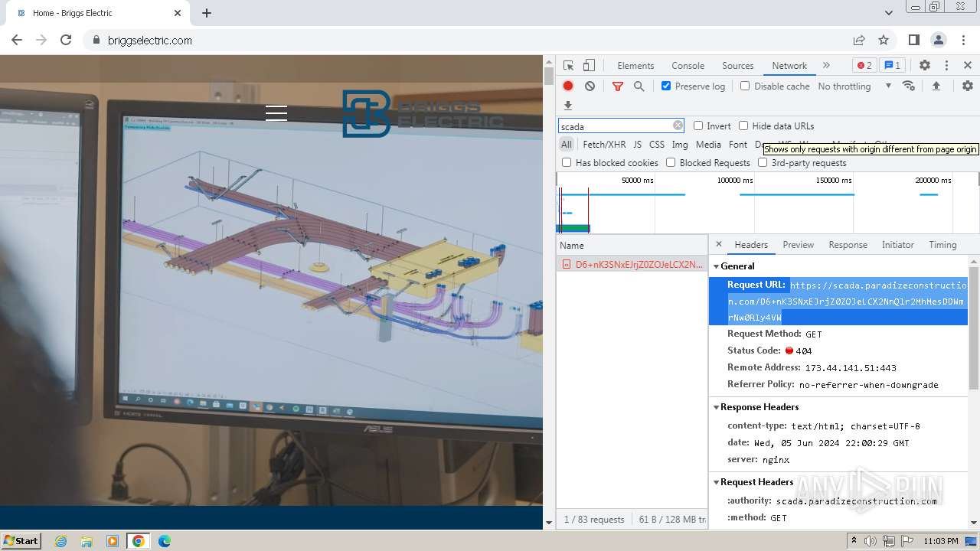Bookmark this page with star icon
This screenshot has height=551, width=980.
pyautogui.click(x=884, y=40)
